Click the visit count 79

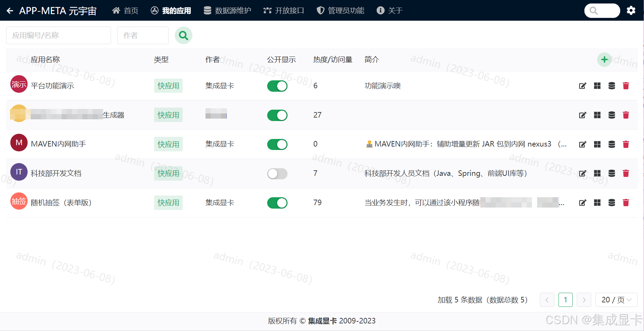click(x=318, y=203)
